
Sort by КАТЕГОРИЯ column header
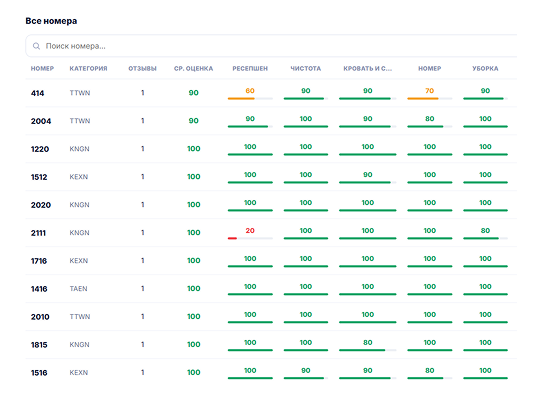(88, 68)
